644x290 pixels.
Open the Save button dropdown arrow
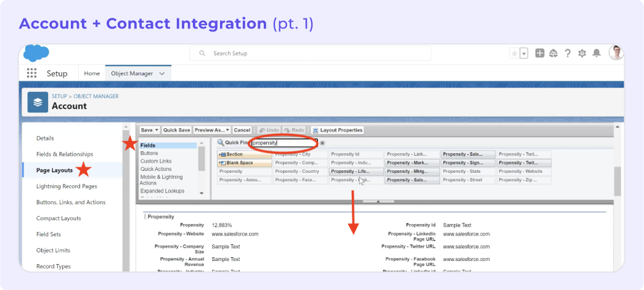pos(157,130)
